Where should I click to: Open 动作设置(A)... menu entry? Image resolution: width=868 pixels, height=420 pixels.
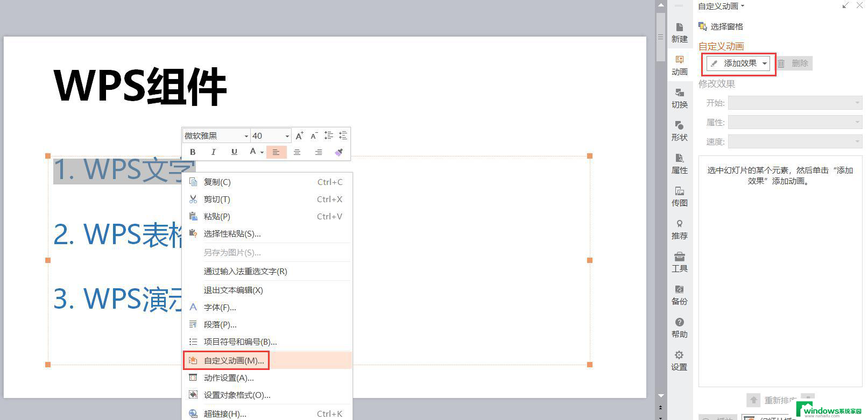267,378
